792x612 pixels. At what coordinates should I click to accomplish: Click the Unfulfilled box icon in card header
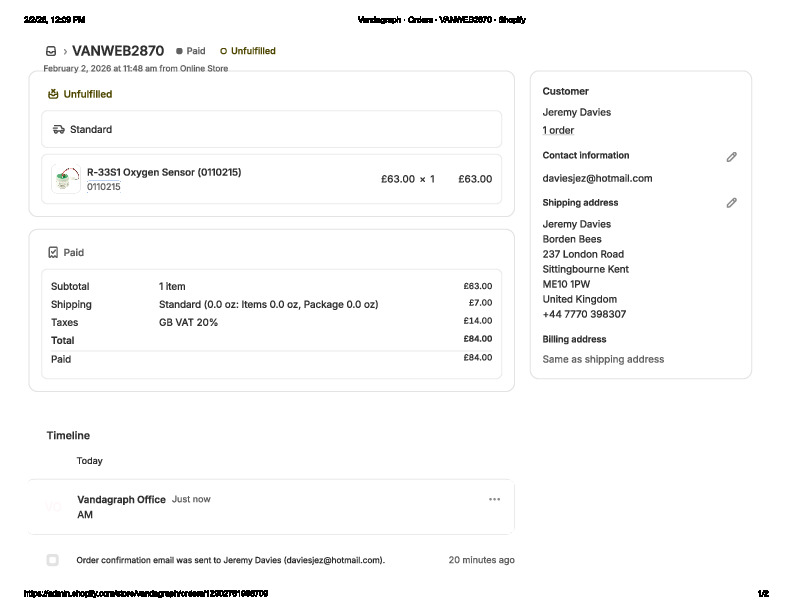point(53,94)
